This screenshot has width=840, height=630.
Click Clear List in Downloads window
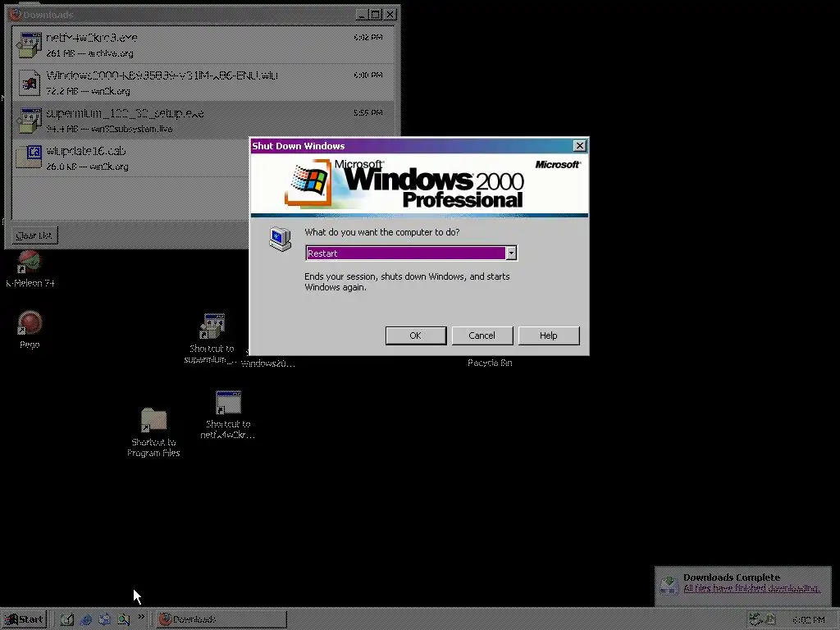point(34,235)
